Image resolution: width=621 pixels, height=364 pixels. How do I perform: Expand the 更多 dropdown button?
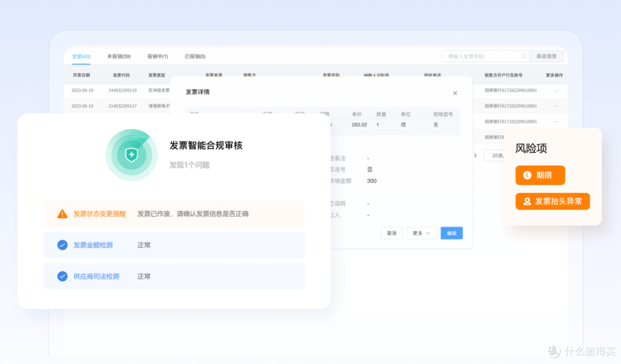coord(421,233)
